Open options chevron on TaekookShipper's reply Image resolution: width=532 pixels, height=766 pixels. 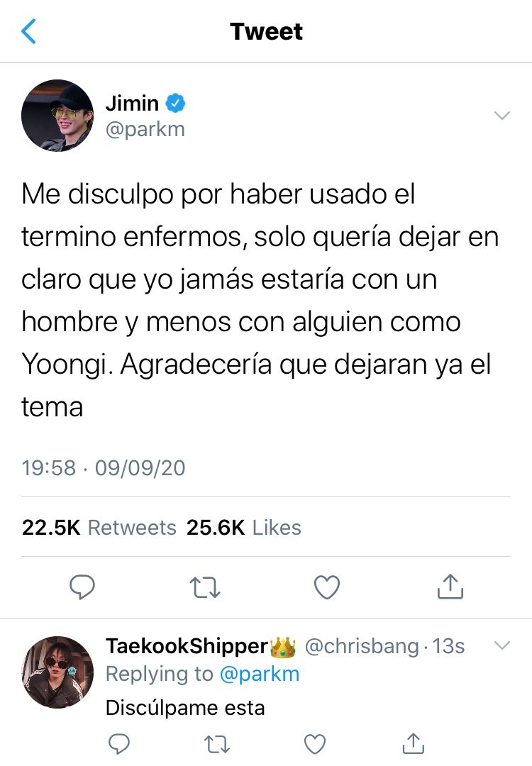(501, 645)
